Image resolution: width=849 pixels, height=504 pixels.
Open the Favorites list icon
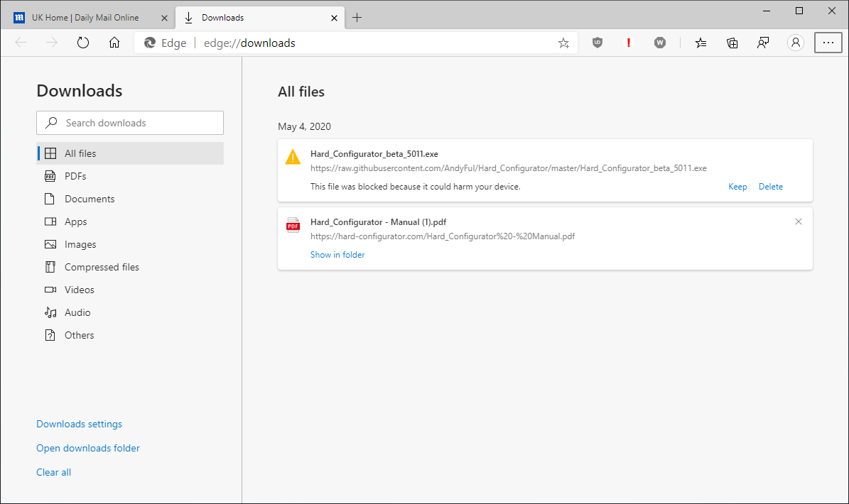701,43
